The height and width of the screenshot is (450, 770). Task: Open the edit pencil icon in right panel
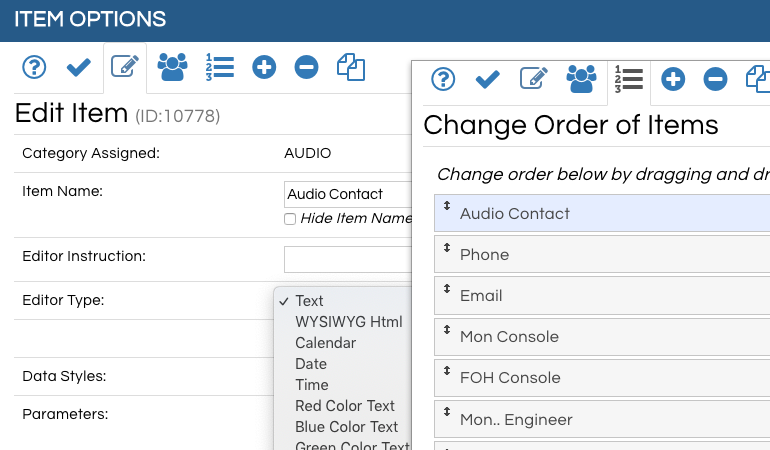[534, 79]
